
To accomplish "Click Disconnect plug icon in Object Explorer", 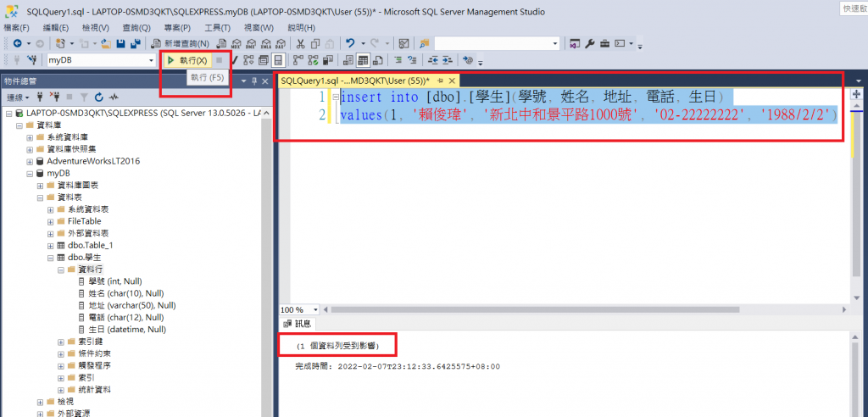I will 54,97.
